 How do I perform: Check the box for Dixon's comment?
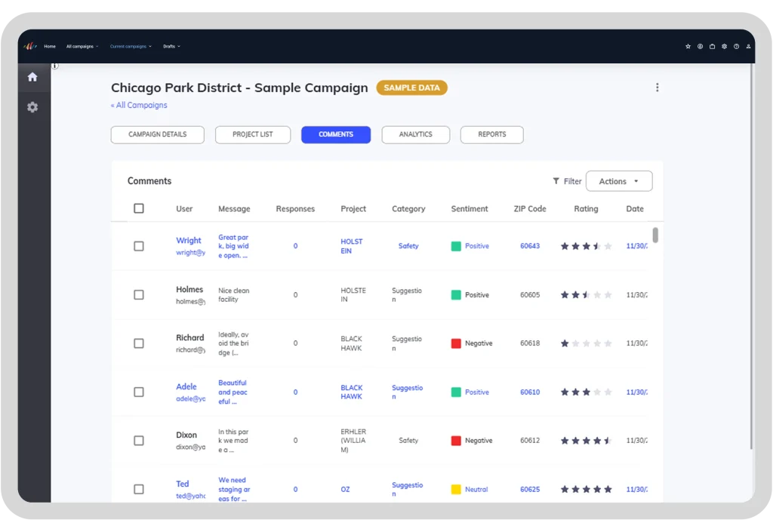point(139,441)
